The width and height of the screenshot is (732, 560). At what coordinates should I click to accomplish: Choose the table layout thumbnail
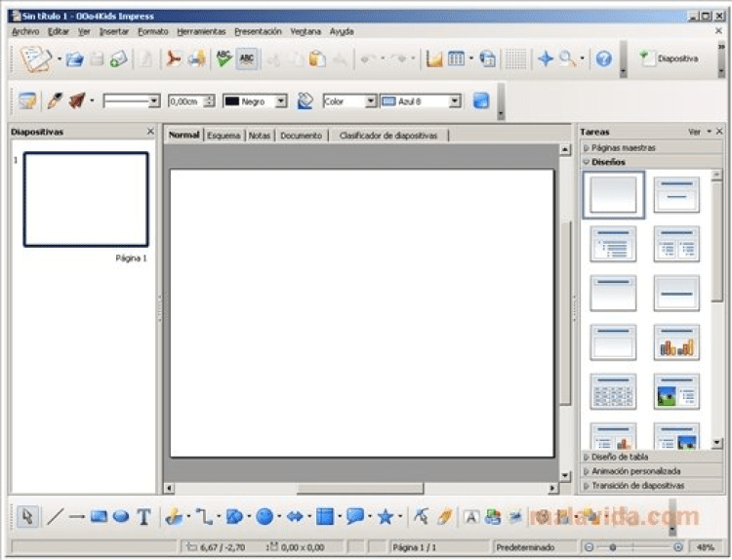613,392
